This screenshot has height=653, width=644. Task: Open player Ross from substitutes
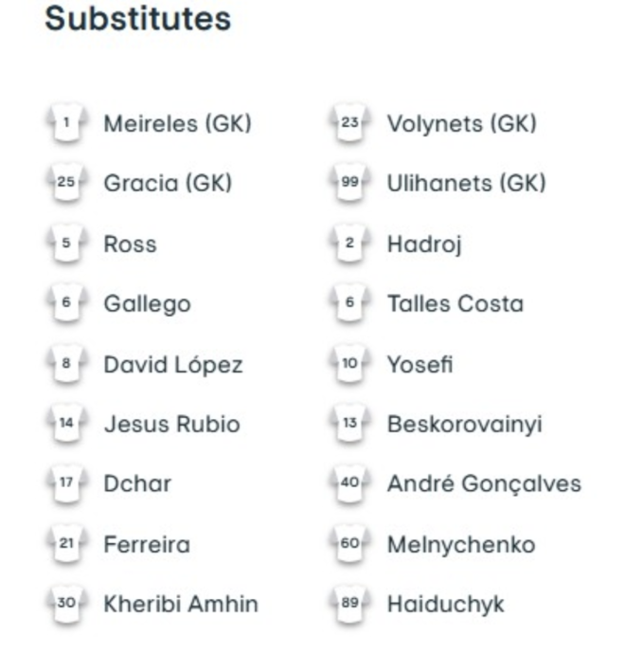click(x=130, y=245)
